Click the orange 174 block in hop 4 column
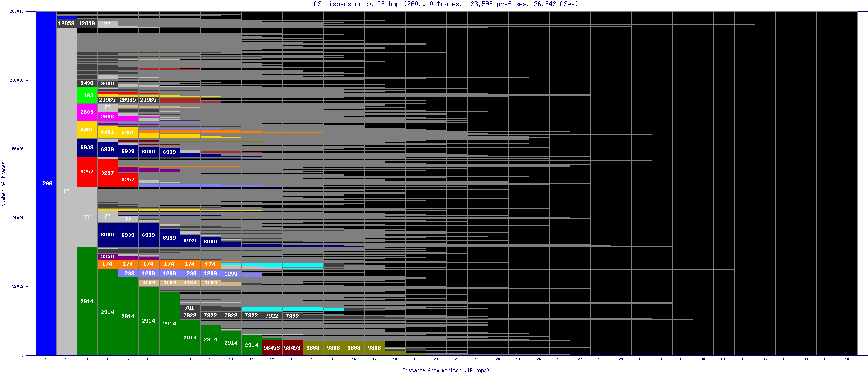868x373 pixels. pyautogui.click(x=108, y=264)
